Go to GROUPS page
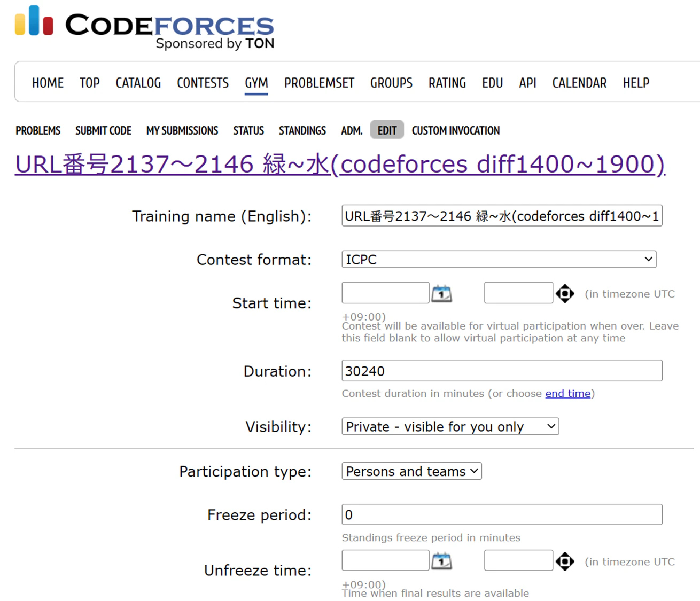The width and height of the screenshot is (700, 601). (x=392, y=83)
